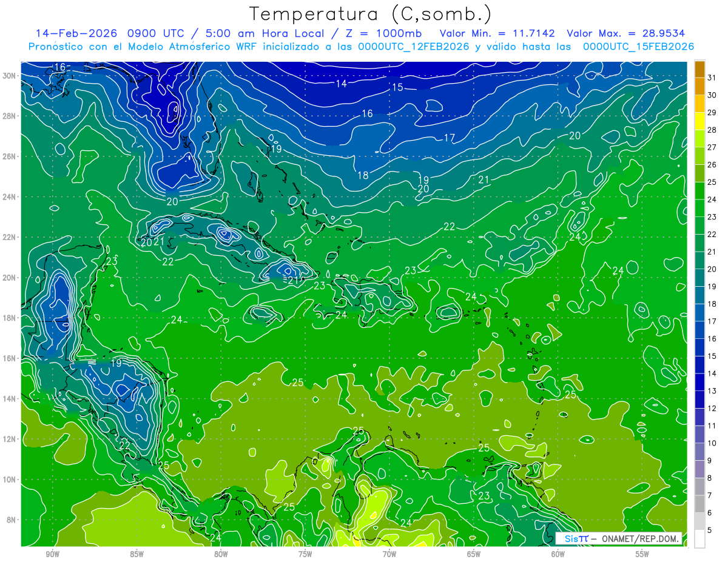Click the '0000UTC_15FEB2026' valid-until time

[638, 47]
